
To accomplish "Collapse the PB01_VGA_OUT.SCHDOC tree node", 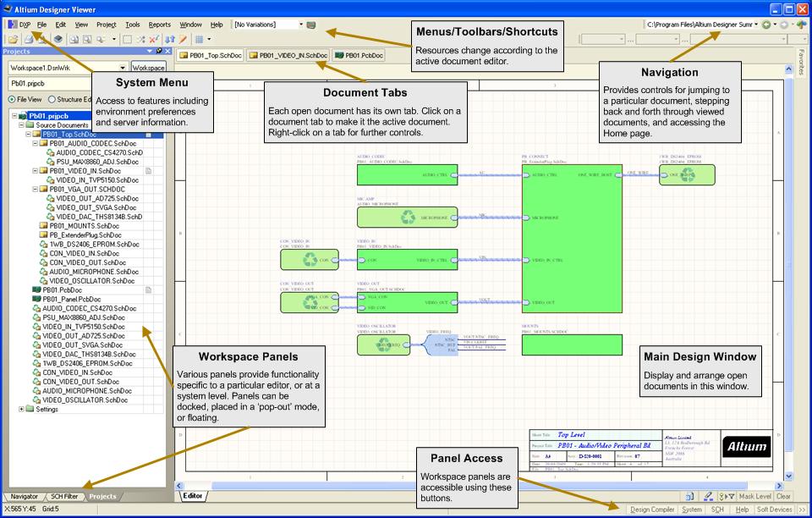I will [x=36, y=189].
